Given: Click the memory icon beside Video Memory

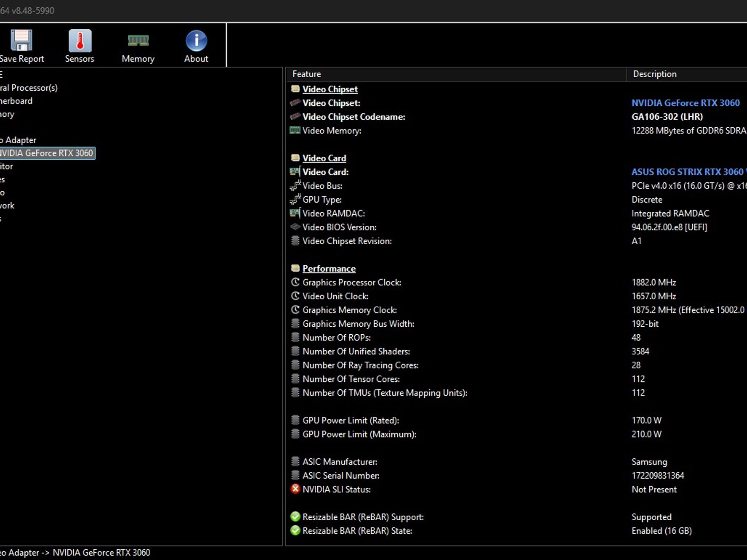Looking at the screenshot, I should pyautogui.click(x=295, y=130).
